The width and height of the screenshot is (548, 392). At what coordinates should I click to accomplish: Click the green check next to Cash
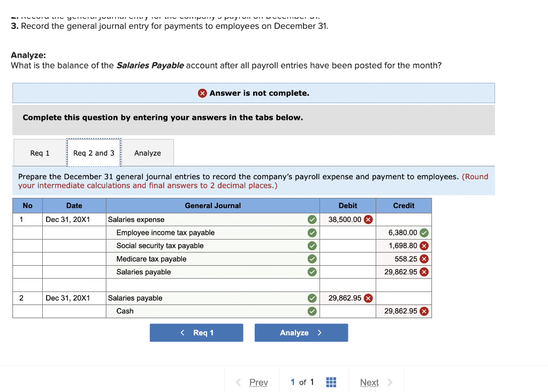(311, 311)
